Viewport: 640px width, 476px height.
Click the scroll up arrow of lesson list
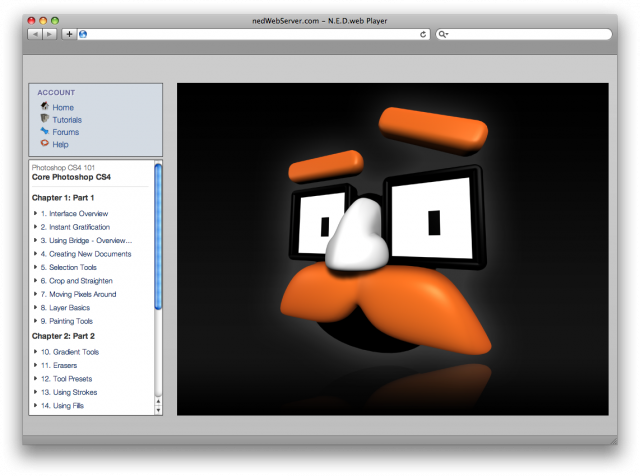click(158, 402)
